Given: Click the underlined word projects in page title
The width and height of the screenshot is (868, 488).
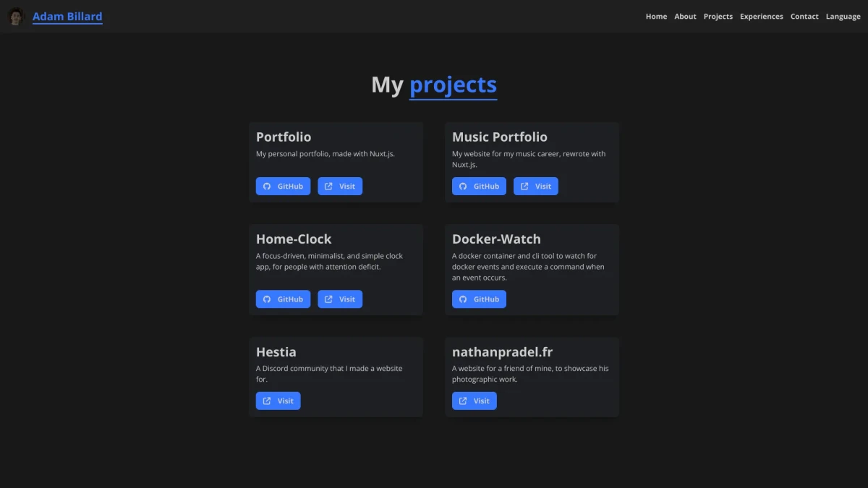Looking at the screenshot, I should 453,85.
